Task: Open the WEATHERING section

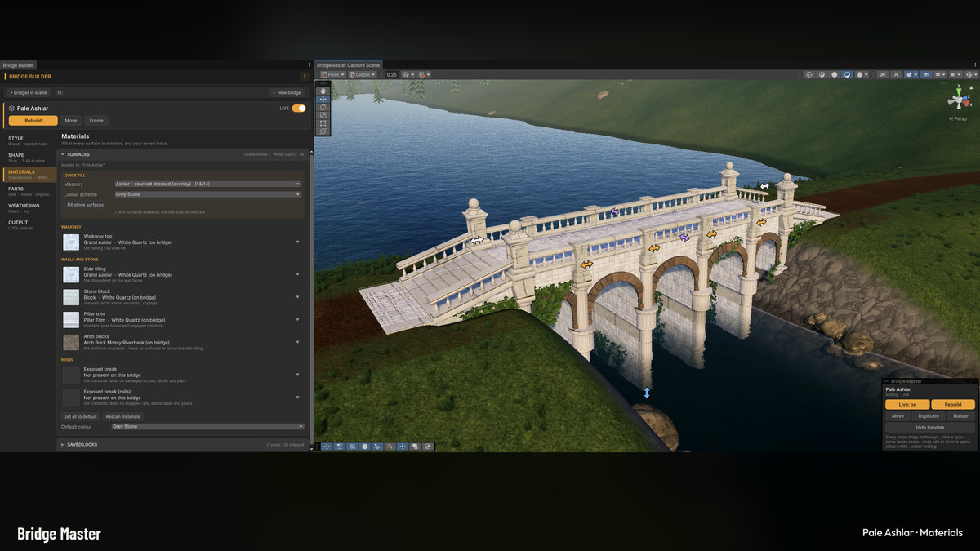Action: click(29, 208)
